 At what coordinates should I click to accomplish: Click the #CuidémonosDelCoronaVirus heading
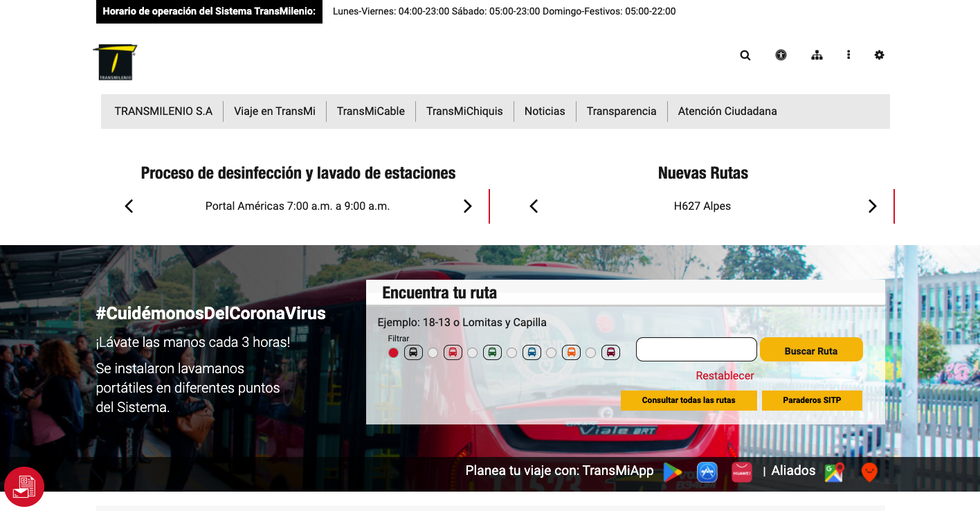click(x=211, y=314)
